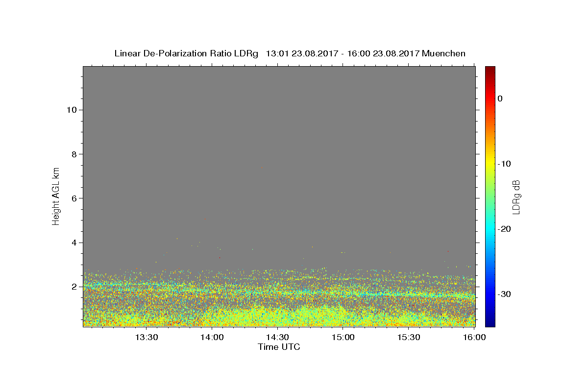The width and height of the screenshot is (588, 392).
Task: Click the Height AGL km axis title
Action: click(56, 196)
